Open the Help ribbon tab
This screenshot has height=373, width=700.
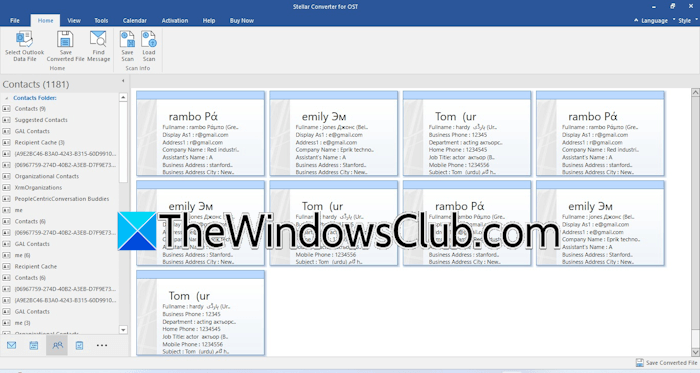coord(208,21)
